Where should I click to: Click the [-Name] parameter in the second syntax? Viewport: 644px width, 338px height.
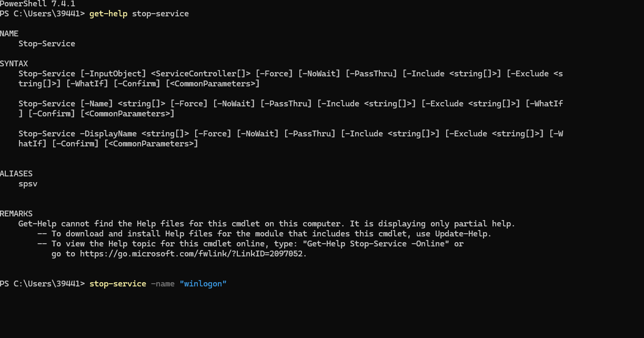(96, 104)
